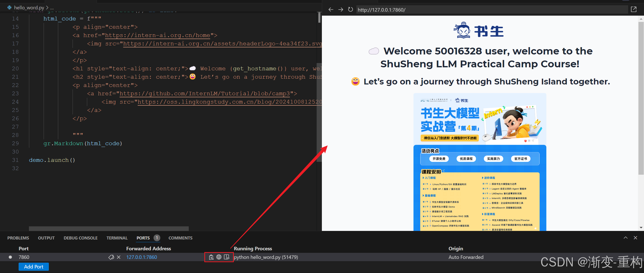Open the page in external browser

point(633,10)
